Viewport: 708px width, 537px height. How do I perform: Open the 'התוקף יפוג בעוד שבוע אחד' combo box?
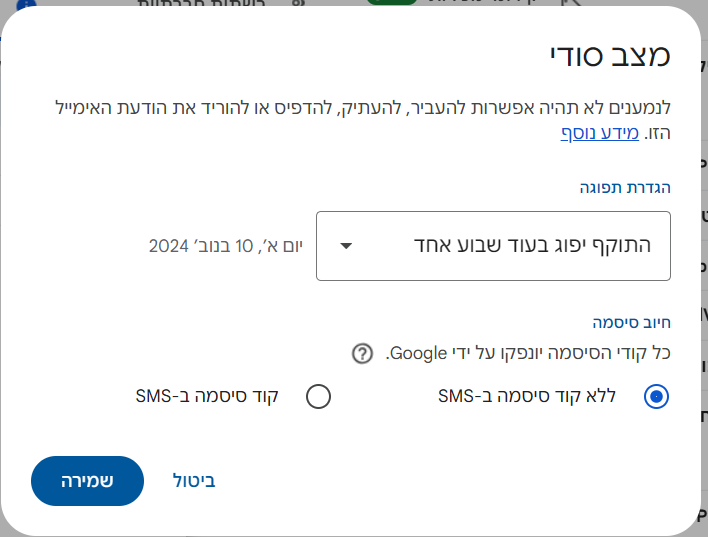tap(493, 245)
